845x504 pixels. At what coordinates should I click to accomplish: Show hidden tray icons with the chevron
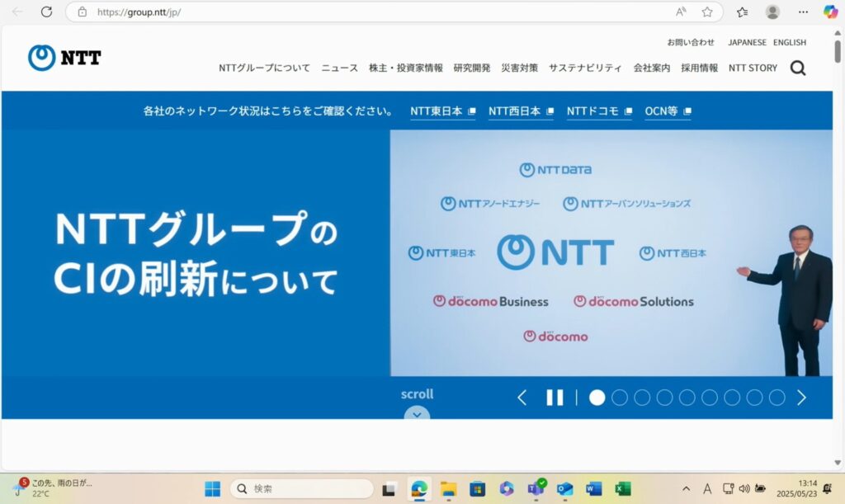686,489
